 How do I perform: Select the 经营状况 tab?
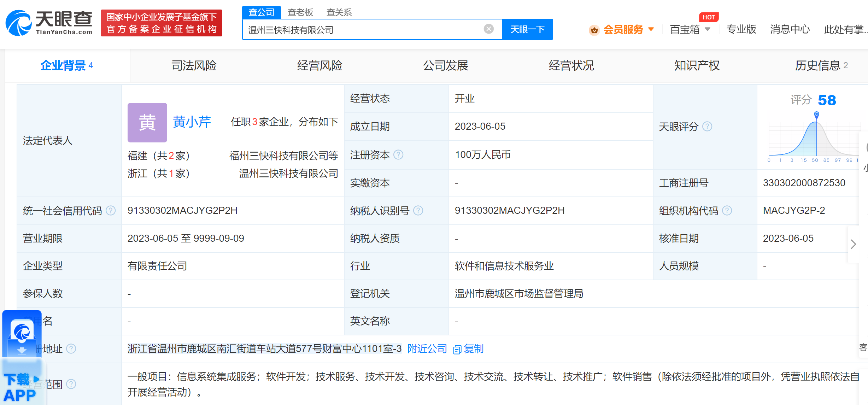click(571, 65)
